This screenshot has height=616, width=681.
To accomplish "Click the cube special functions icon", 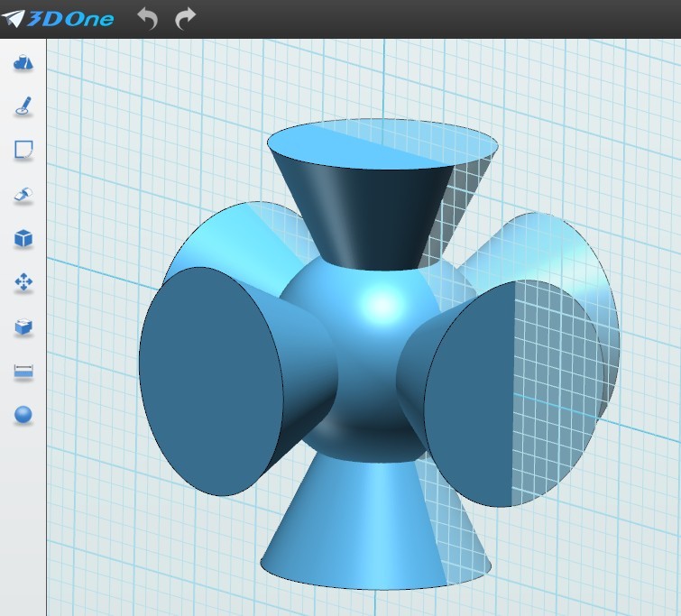I will pyautogui.click(x=23, y=239).
